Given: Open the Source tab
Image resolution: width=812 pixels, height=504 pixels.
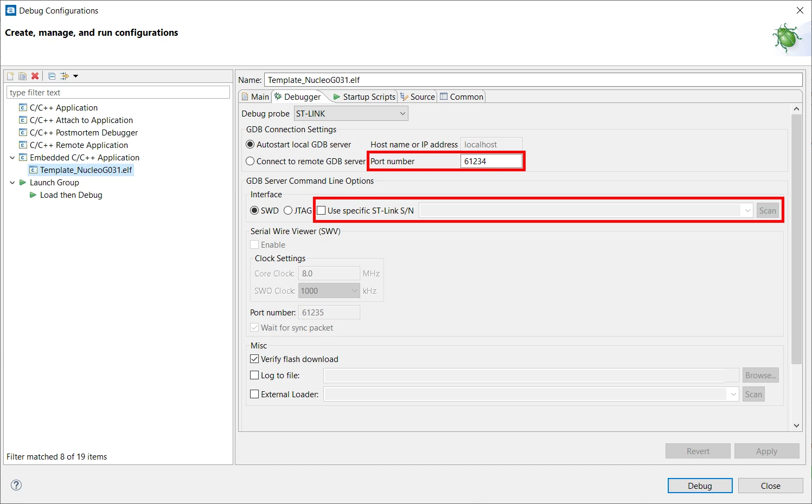Looking at the screenshot, I should click(417, 96).
